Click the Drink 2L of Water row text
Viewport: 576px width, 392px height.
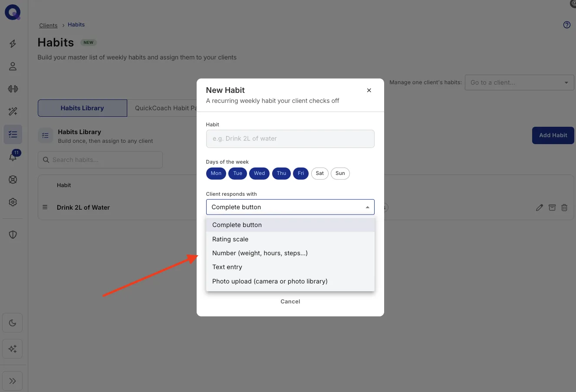click(83, 208)
